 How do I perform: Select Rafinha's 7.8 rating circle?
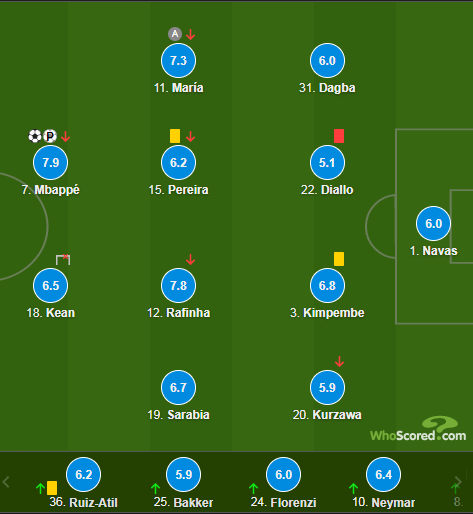point(178,285)
